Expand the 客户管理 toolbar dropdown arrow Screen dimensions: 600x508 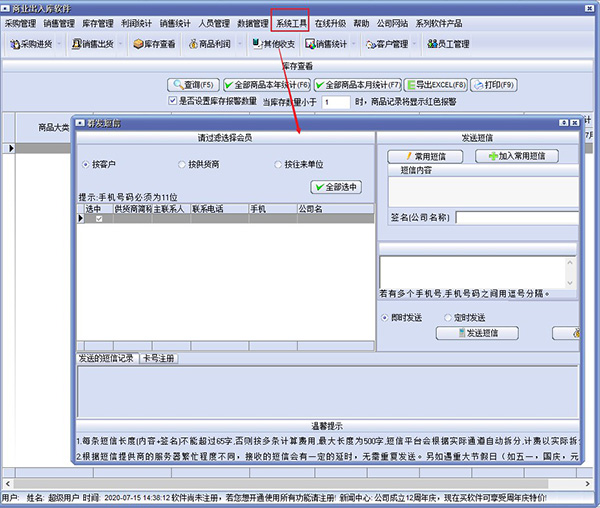[412, 45]
